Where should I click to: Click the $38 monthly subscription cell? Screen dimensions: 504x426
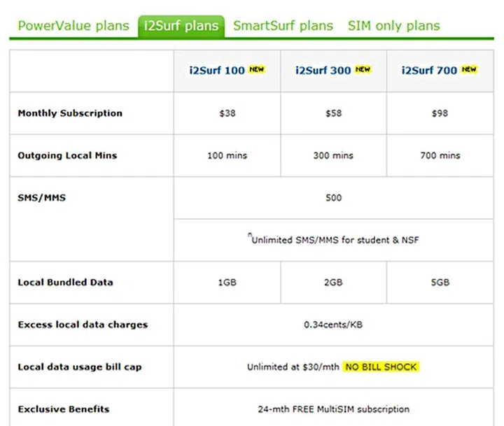tap(227, 113)
